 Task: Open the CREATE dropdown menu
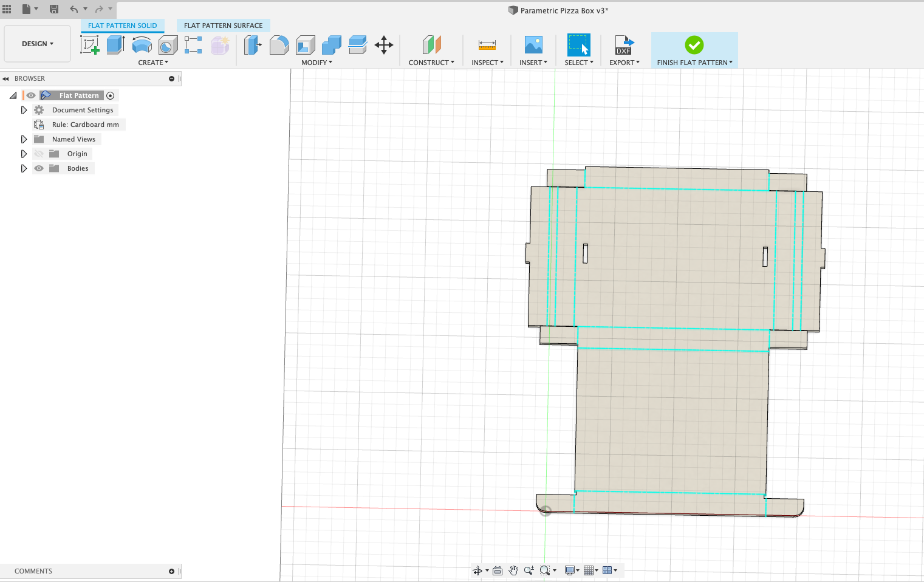coord(153,63)
